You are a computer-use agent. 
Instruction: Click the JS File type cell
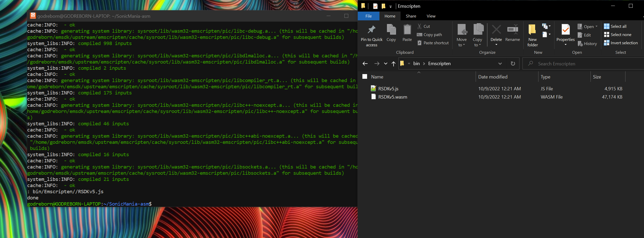(x=547, y=89)
